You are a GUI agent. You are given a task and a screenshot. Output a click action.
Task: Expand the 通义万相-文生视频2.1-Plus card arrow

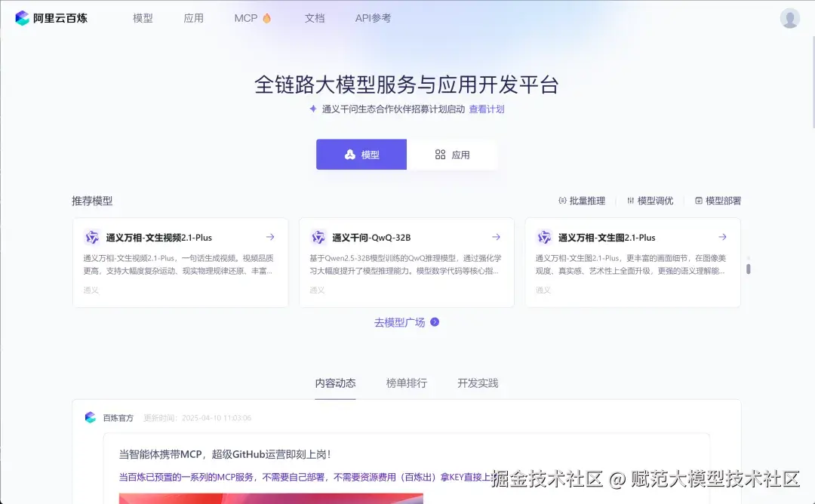coord(269,237)
